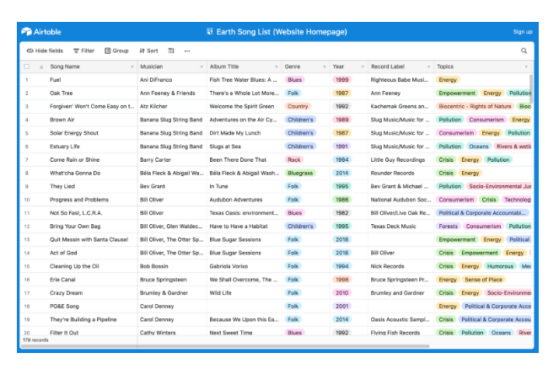Viewport: 559px width, 369px height.
Task: Click the Nick Records label cell
Action: 401,266
